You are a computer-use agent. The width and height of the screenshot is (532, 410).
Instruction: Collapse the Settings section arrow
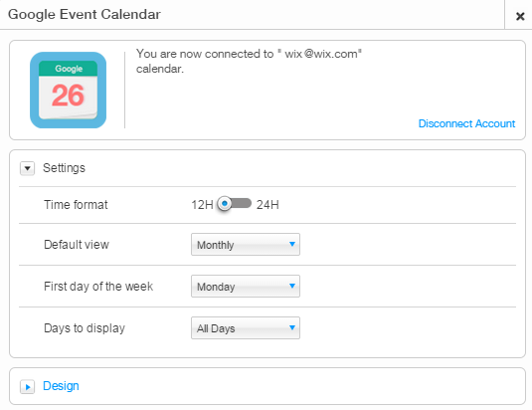(x=27, y=168)
